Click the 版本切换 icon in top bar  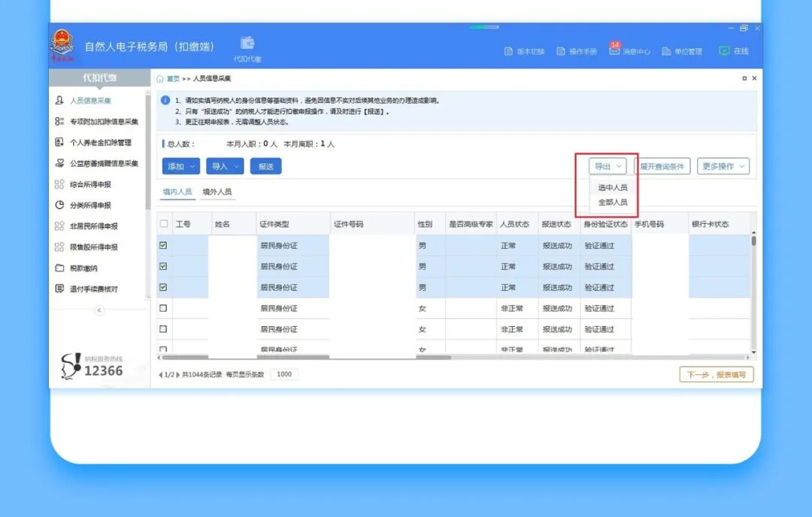[509, 51]
